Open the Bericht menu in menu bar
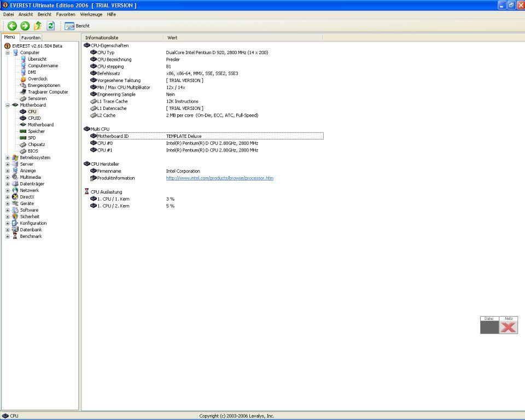525x420 pixels. 44,14
